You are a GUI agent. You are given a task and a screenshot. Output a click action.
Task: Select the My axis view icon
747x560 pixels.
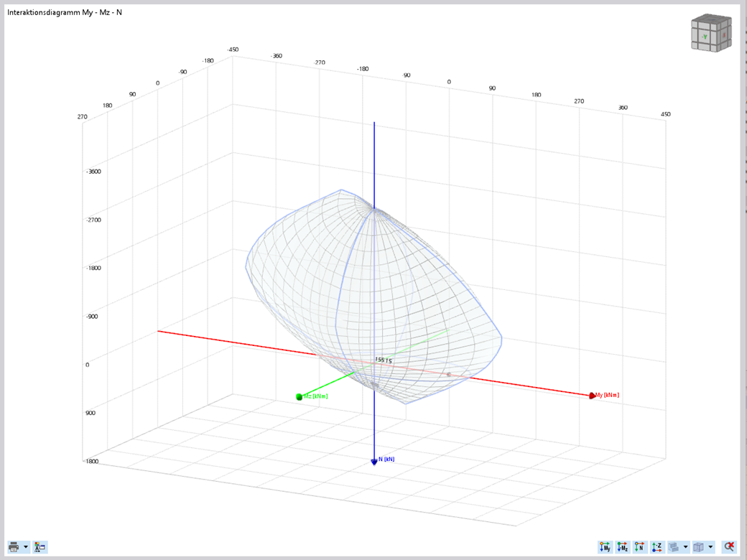606,546
